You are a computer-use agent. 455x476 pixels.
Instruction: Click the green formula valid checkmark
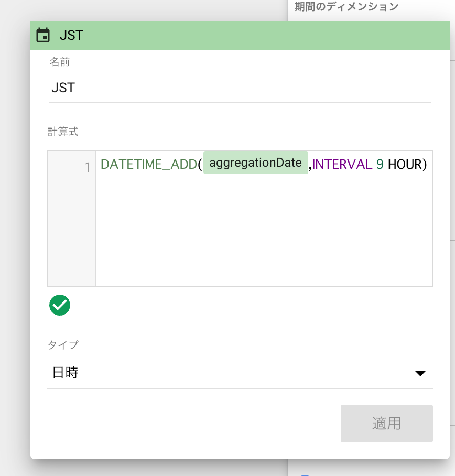60,305
